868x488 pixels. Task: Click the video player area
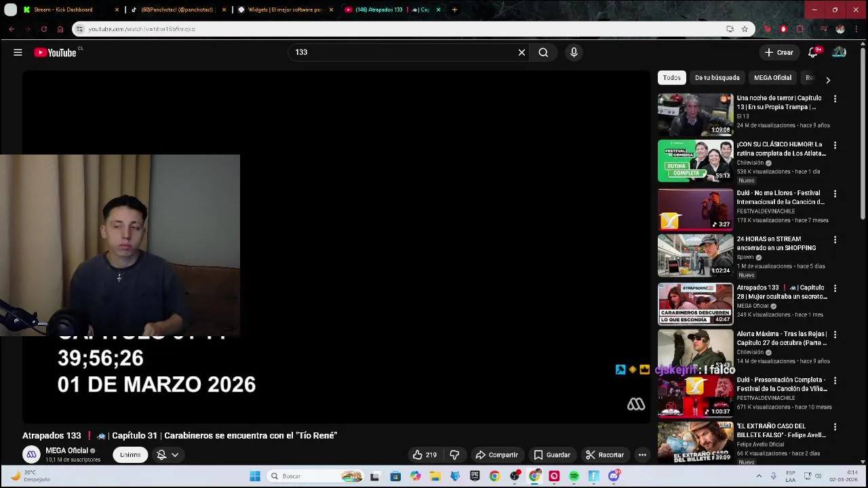[336, 247]
